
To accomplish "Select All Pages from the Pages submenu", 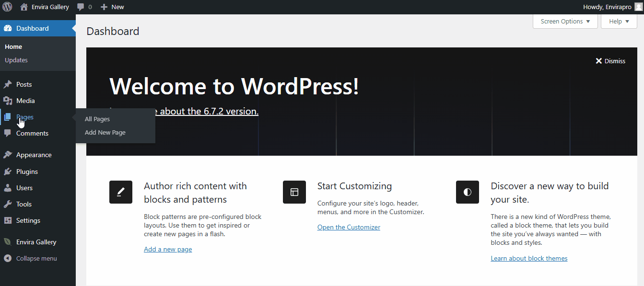I will (97, 119).
